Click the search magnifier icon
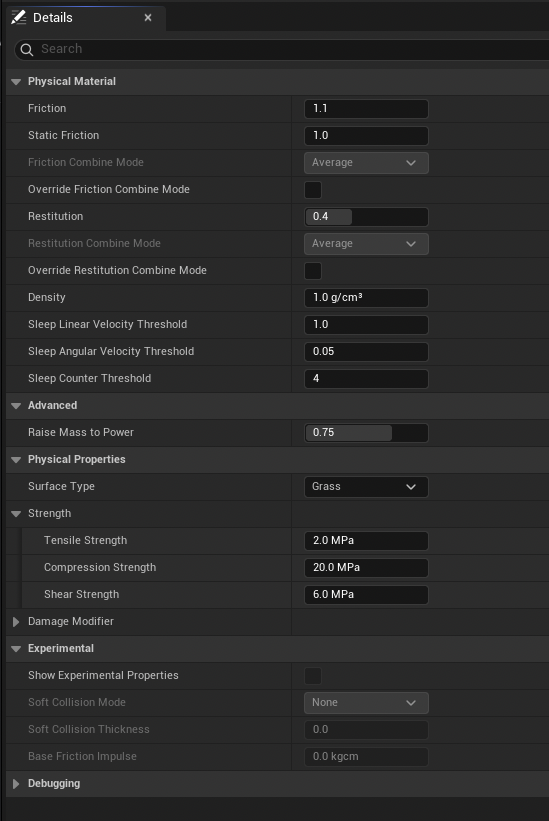This screenshot has width=549, height=821. [x=27, y=50]
